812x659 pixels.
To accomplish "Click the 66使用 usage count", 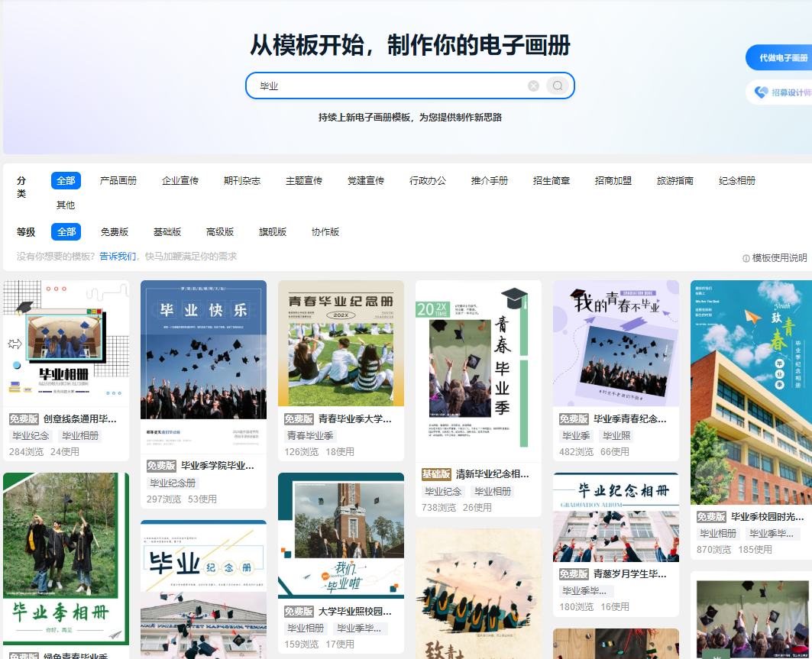I will (x=615, y=452).
